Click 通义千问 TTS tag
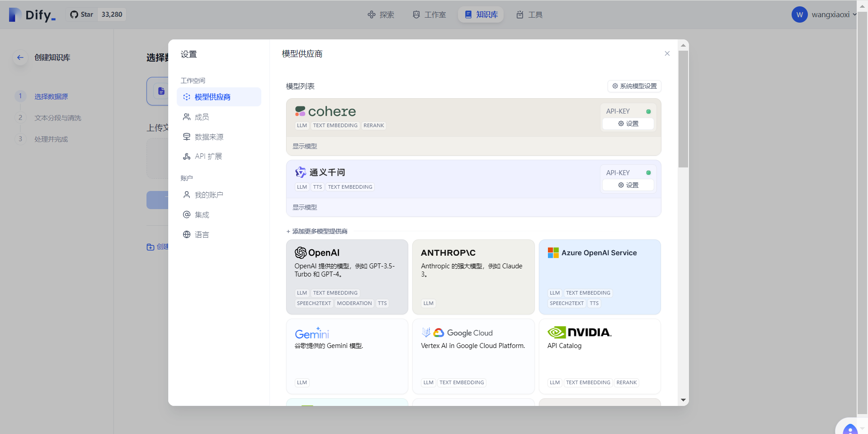The width and height of the screenshot is (868, 434). (x=318, y=187)
